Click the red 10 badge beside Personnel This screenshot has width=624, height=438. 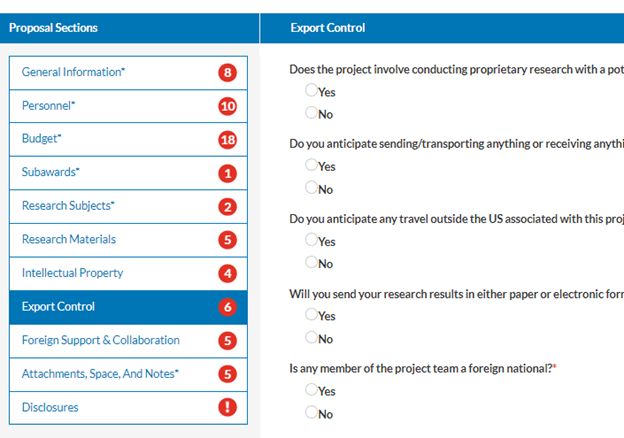[x=228, y=106]
